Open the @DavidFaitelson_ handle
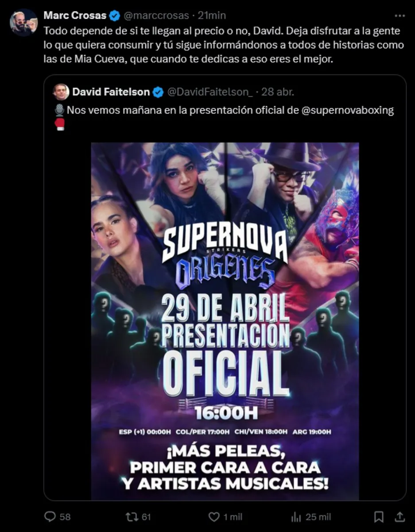 pos(209,92)
